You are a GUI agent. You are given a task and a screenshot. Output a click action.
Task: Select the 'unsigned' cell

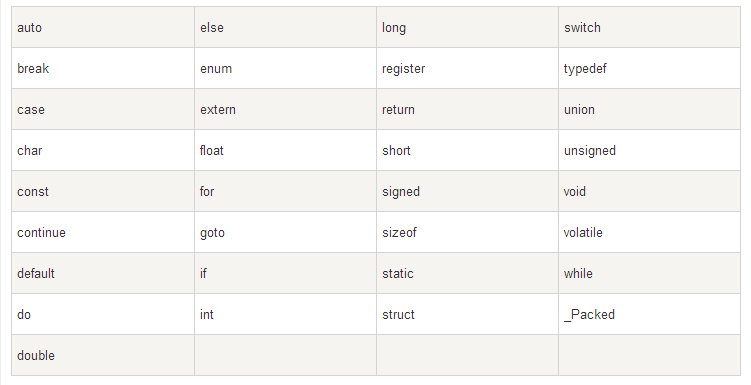point(649,150)
